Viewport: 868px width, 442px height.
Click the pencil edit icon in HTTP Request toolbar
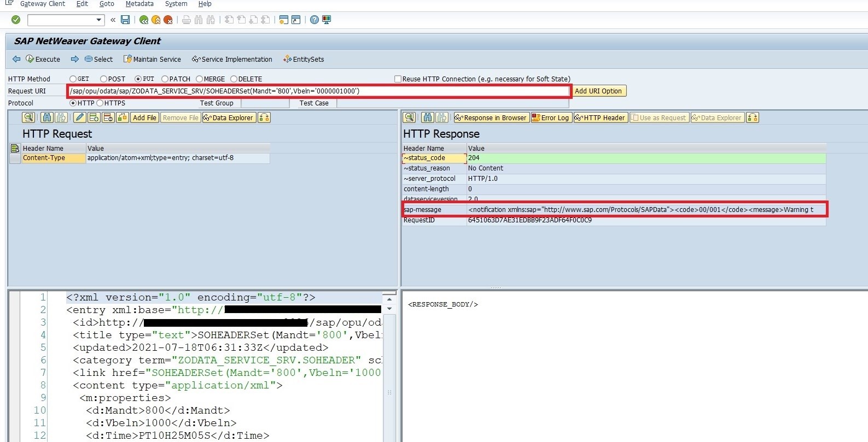click(80, 117)
